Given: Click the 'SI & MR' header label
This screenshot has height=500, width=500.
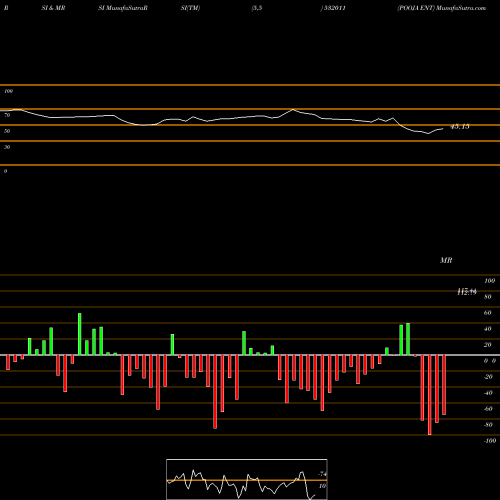Looking at the screenshot, I should [x=53, y=8].
